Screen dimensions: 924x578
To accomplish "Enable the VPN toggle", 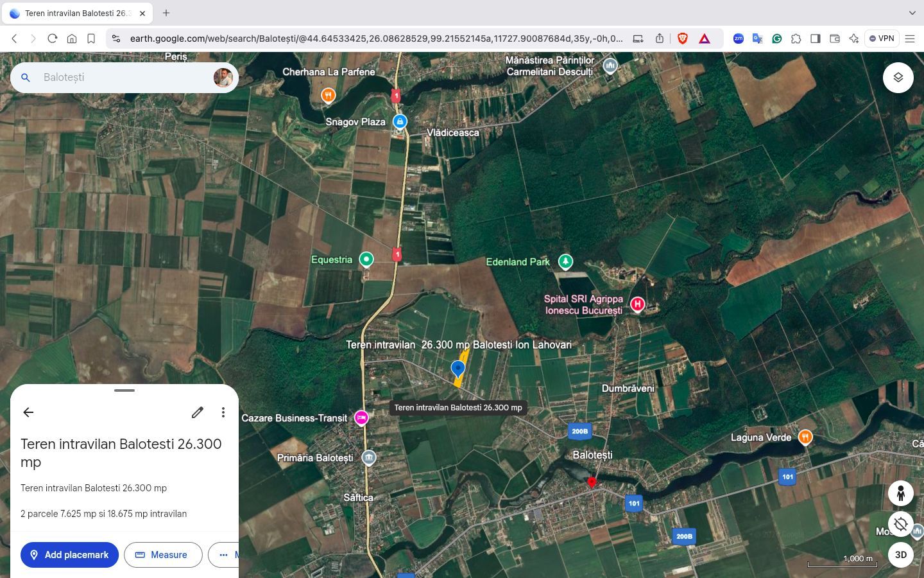I will coord(882,39).
